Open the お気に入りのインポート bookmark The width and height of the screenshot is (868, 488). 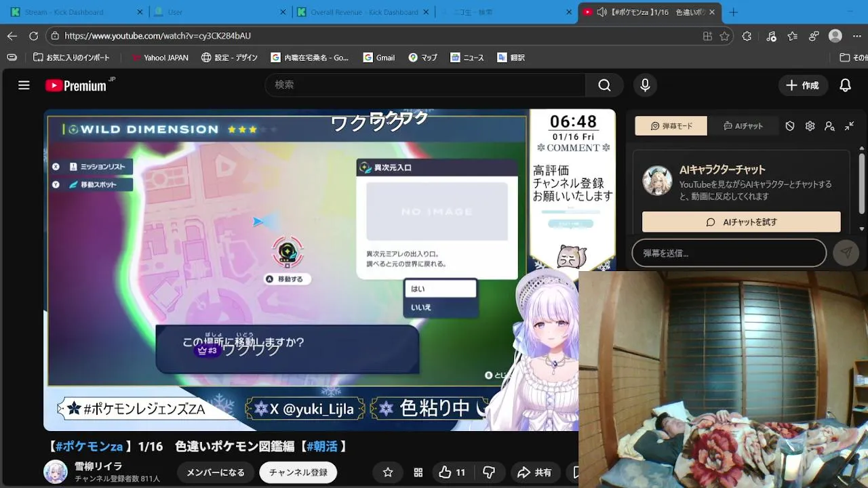pyautogui.click(x=72, y=58)
